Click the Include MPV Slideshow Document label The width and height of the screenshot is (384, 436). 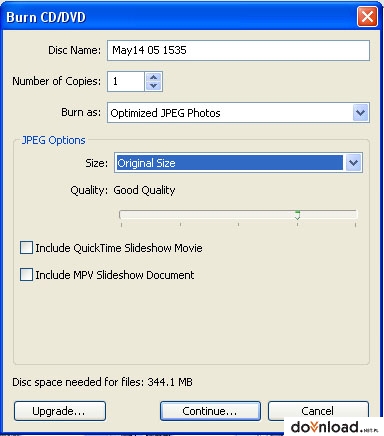(x=115, y=275)
